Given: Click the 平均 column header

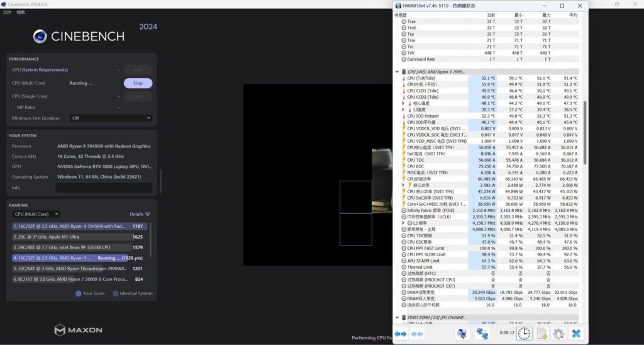Looking at the screenshot, I should click(x=573, y=15).
